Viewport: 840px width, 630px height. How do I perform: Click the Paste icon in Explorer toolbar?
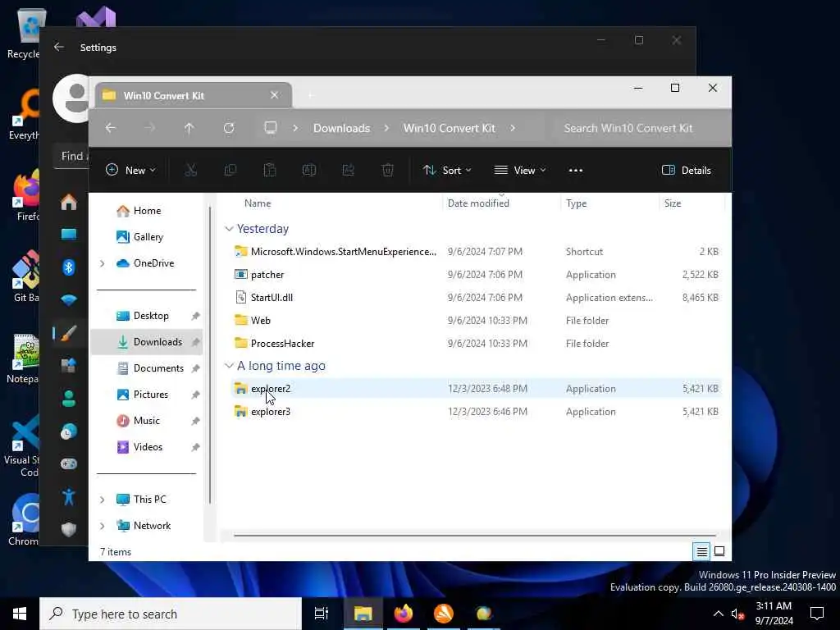tap(269, 171)
